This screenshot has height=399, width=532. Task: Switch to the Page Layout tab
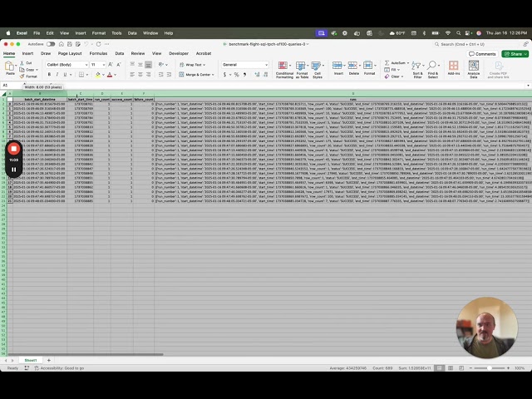click(70, 53)
